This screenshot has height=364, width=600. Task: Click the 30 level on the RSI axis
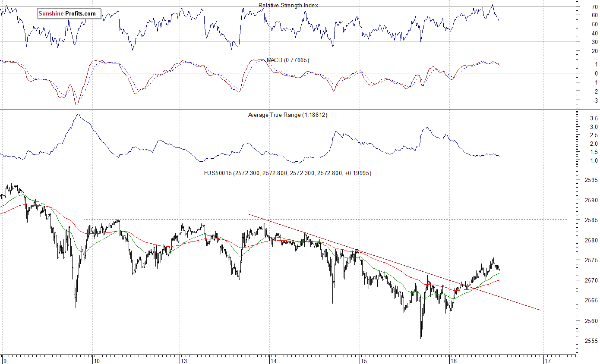tap(595, 42)
